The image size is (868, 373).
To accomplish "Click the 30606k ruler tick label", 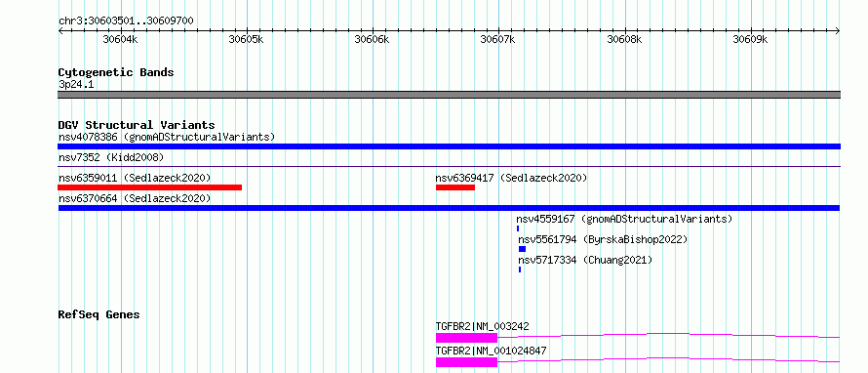I will click(x=372, y=39).
